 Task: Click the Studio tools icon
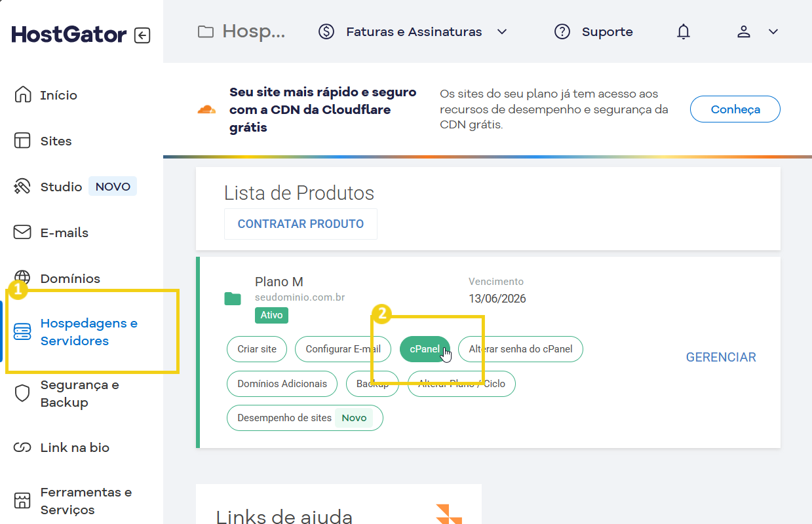[x=23, y=187]
